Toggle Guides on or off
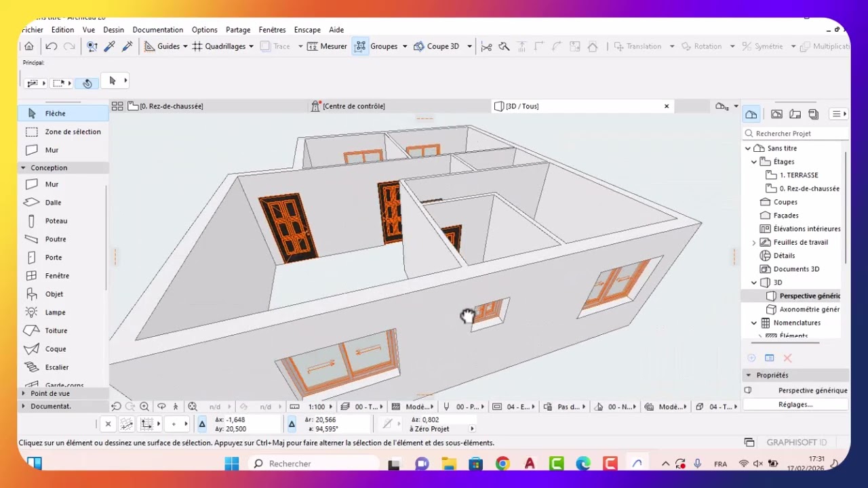Screen dimensions: 868x488 click(162, 46)
